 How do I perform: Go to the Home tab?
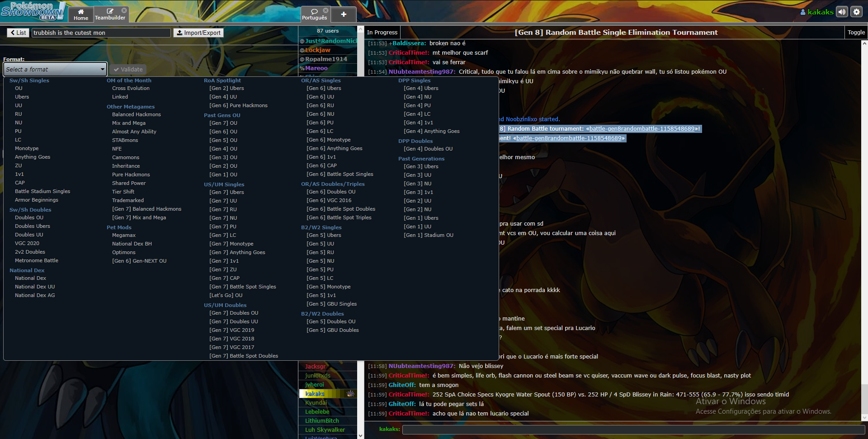tap(81, 14)
